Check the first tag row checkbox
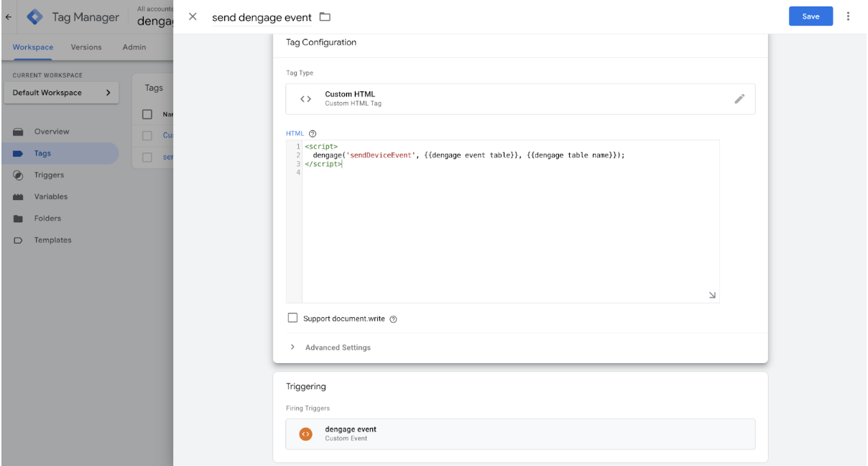This screenshot has width=868, height=466. 147,135
